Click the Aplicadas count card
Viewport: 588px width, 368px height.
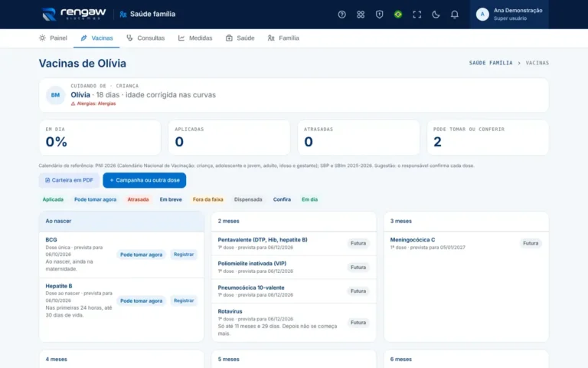(229, 137)
